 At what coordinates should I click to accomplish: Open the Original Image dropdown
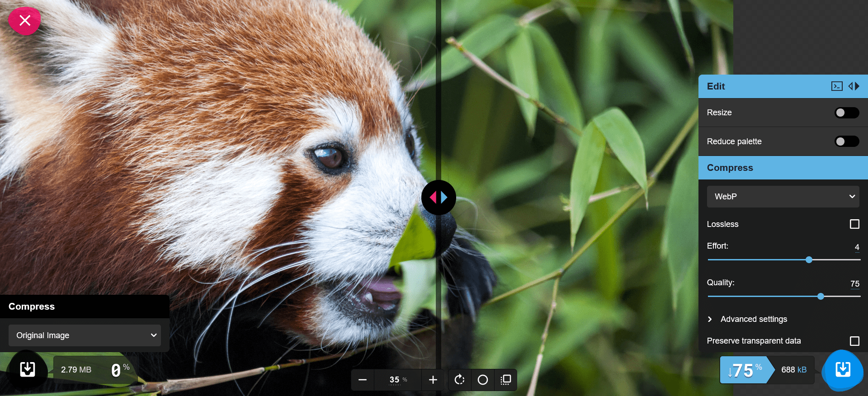tap(85, 335)
